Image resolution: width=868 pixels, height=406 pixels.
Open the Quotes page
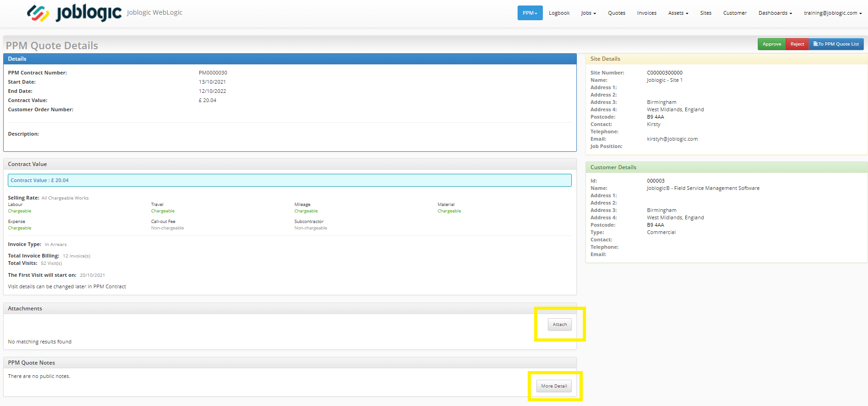(x=616, y=13)
